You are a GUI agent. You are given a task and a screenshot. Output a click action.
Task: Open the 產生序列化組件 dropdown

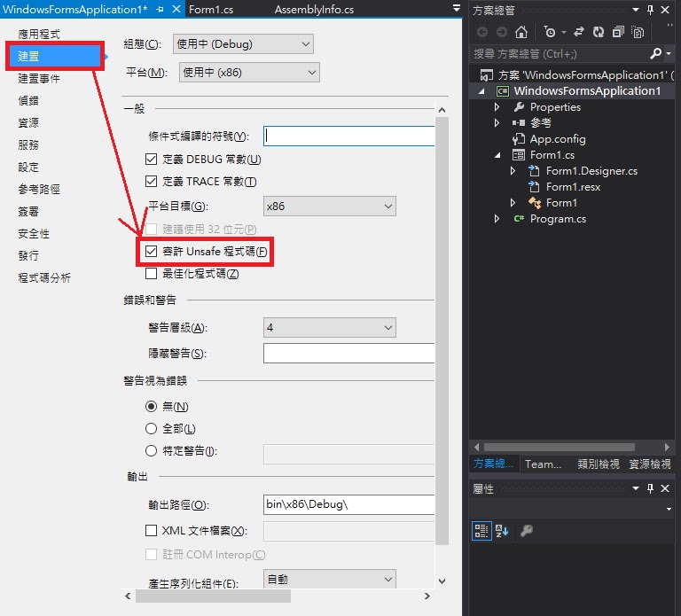[x=330, y=579]
